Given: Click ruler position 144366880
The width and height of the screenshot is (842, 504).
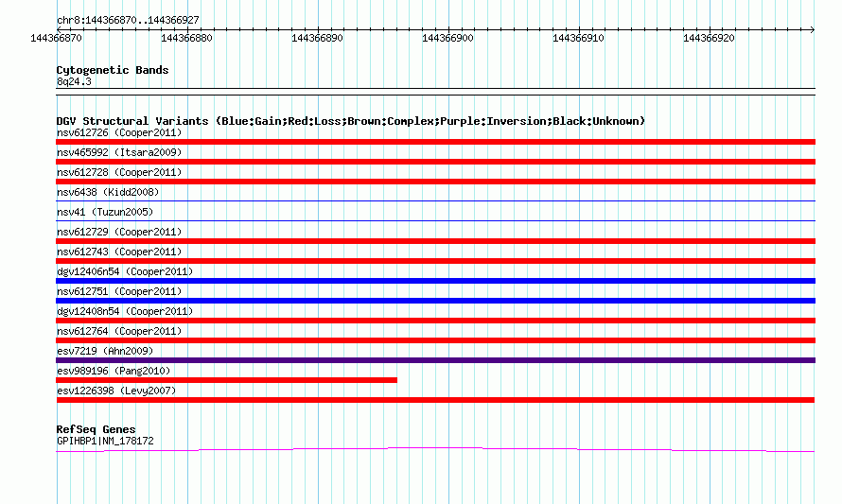Looking at the screenshot, I should (187, 38).
